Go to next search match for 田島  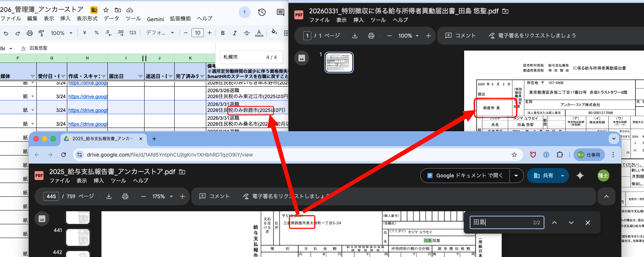tap(571, 222)
